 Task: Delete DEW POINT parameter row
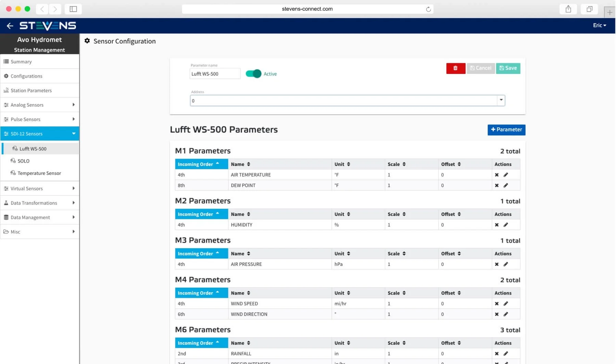(497, 185)
